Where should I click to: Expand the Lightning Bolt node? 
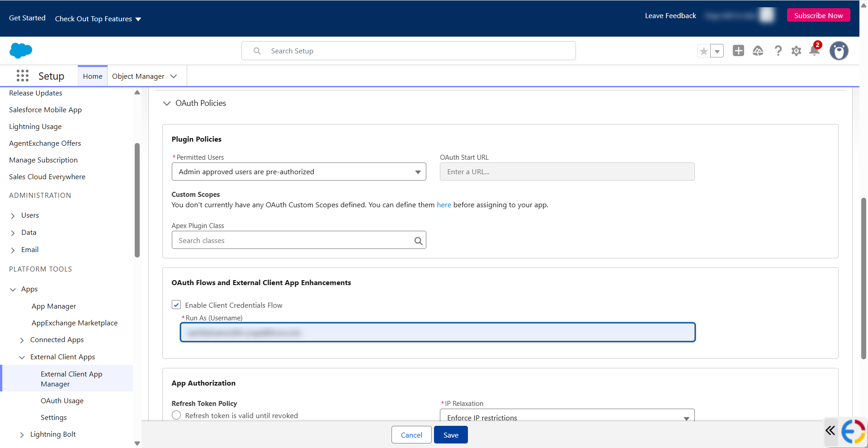pos(22,435)
